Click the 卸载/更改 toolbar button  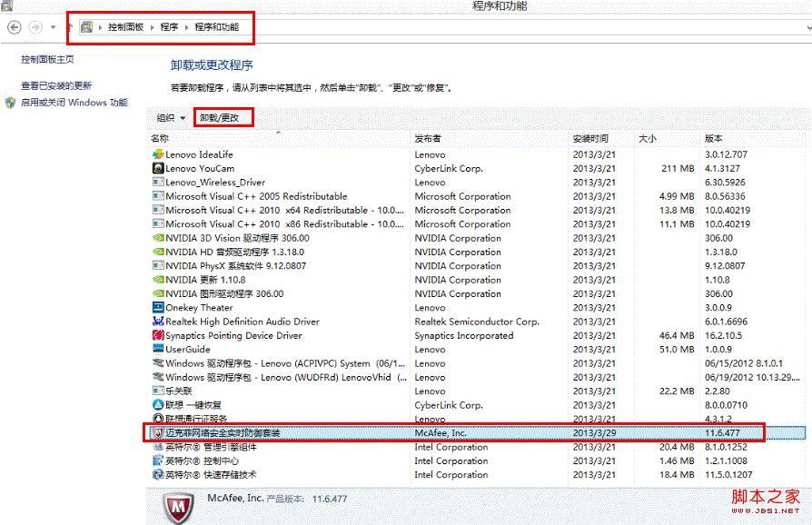point(220,118)
